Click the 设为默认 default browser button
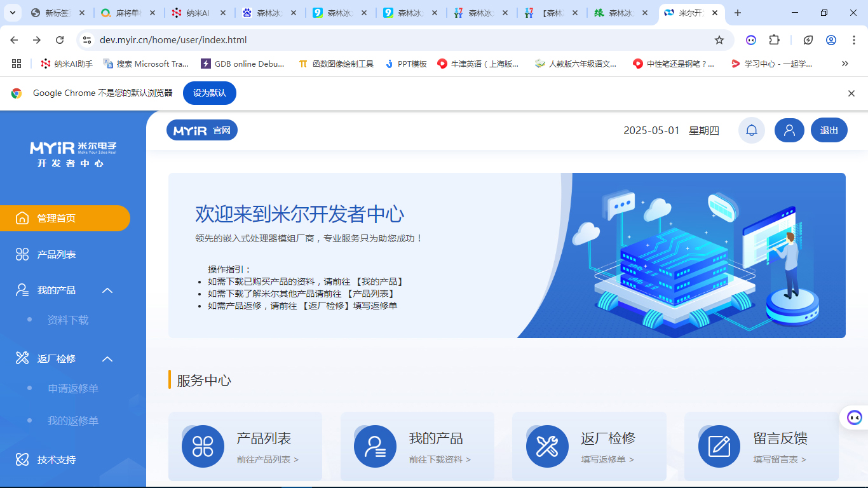Screen dimensions: 868x488 [x=210, y=93]
